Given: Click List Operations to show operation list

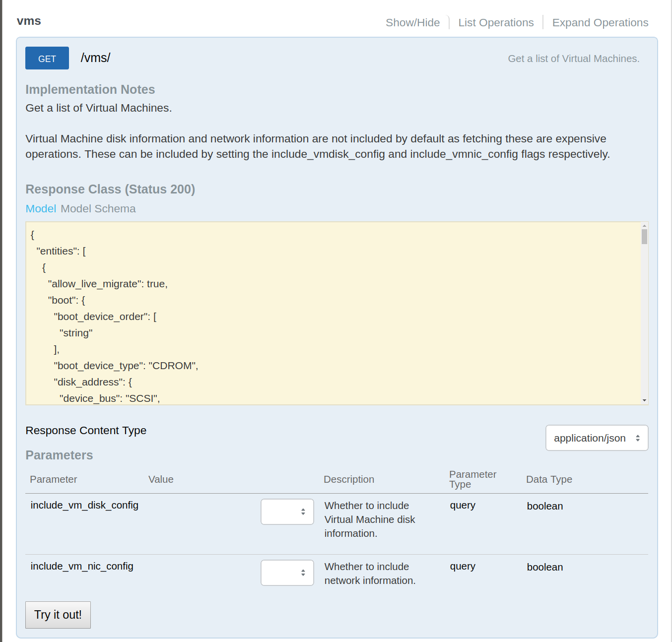Looking at the screenshot, I should click(496, 22).
